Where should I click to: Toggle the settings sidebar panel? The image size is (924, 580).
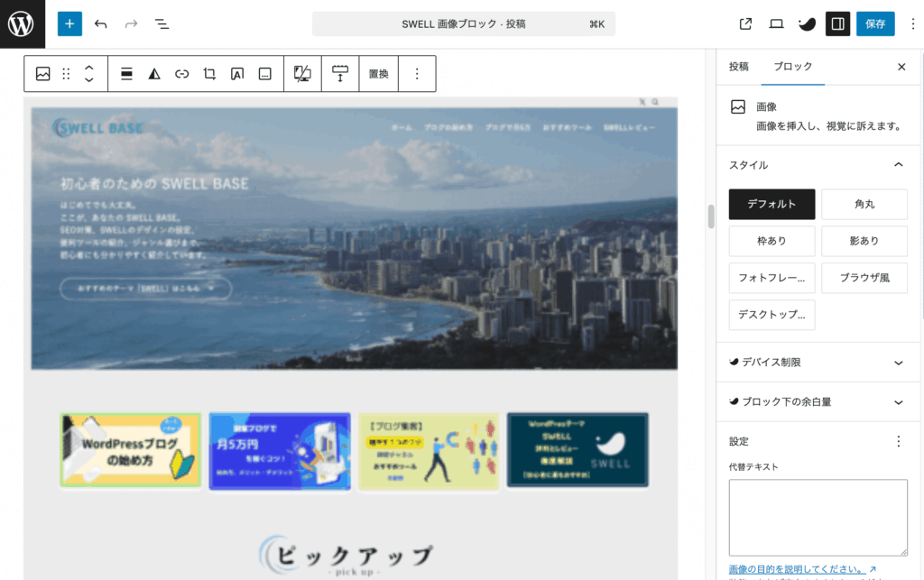click(x=837, y=23)
